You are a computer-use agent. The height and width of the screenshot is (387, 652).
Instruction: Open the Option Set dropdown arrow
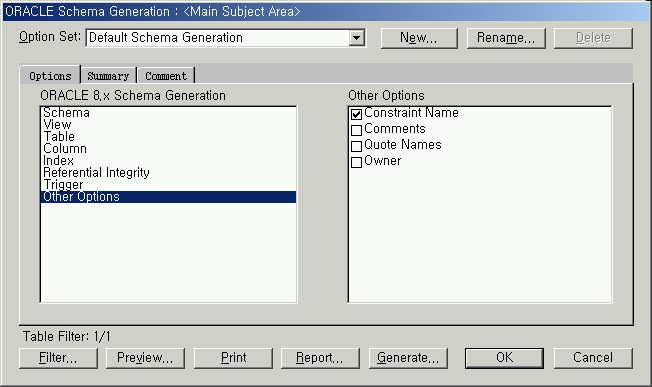click(x=356, y=38)
